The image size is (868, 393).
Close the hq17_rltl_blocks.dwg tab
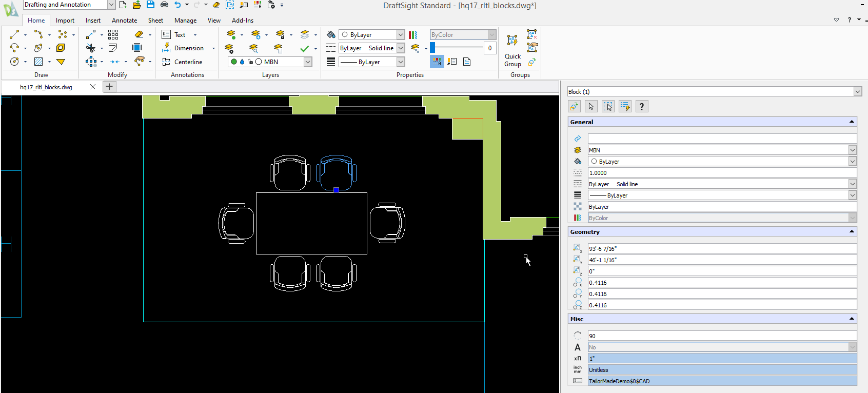[x=93, y=87]
